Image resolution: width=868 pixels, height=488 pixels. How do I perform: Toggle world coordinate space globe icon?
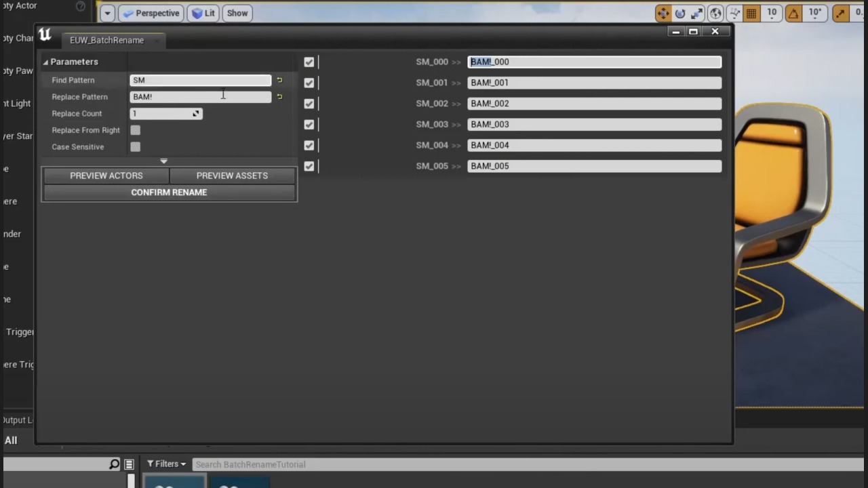[x=715, y=13]
